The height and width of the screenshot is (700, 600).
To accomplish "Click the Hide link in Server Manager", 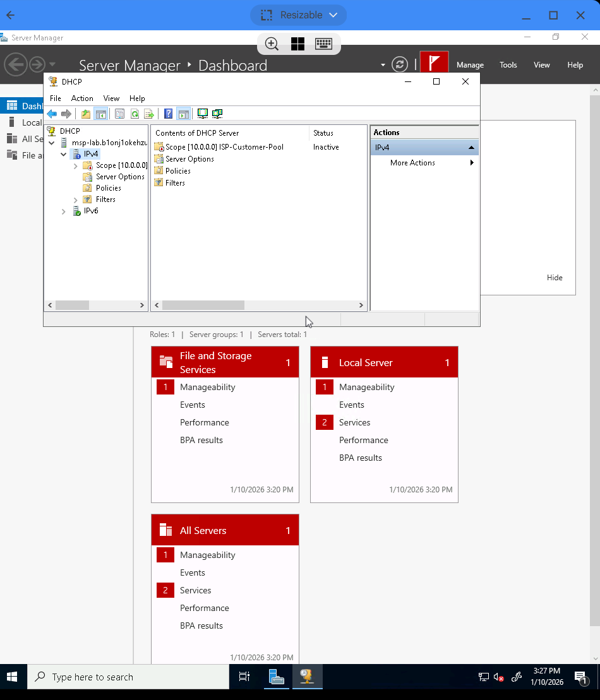I will (554, 278).
